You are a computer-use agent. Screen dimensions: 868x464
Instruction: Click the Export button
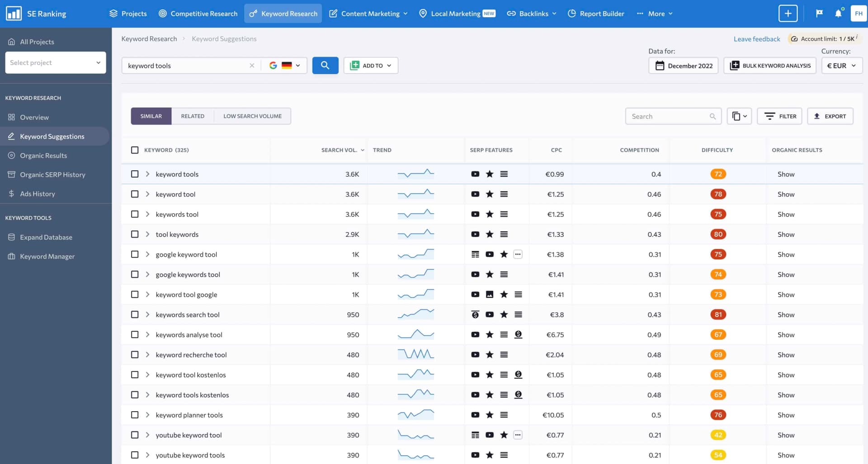coord(830,116)
